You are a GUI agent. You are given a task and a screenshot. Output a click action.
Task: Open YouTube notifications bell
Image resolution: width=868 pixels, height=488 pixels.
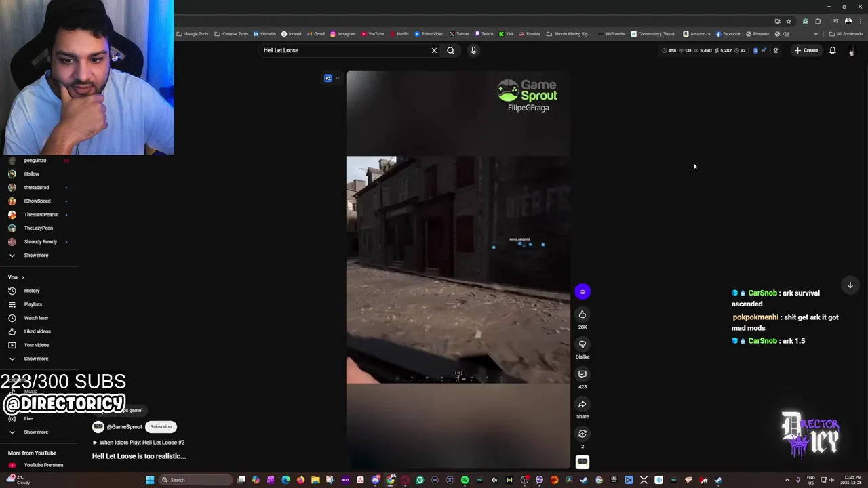(x=833, y=50)
